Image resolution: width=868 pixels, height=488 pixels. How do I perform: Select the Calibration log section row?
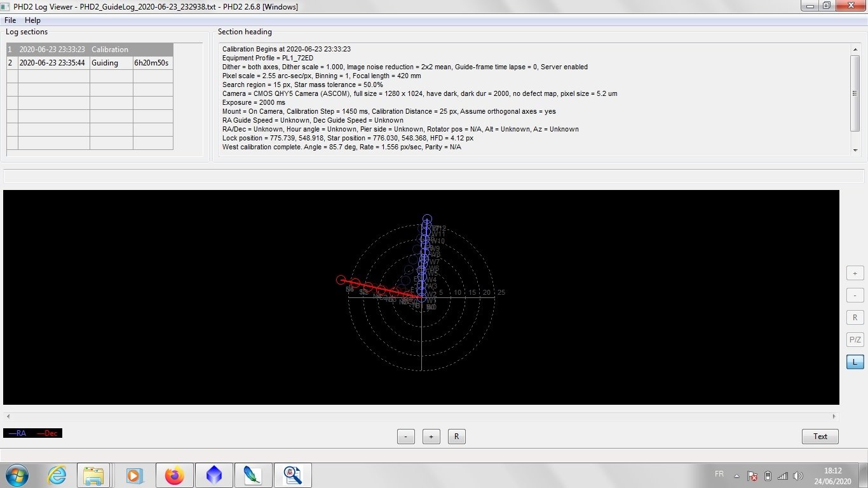(90, 50)
